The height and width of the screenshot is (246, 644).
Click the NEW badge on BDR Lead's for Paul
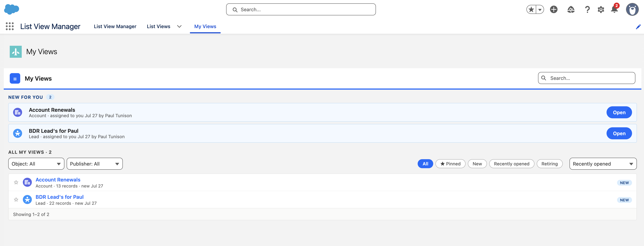[624, 200]
